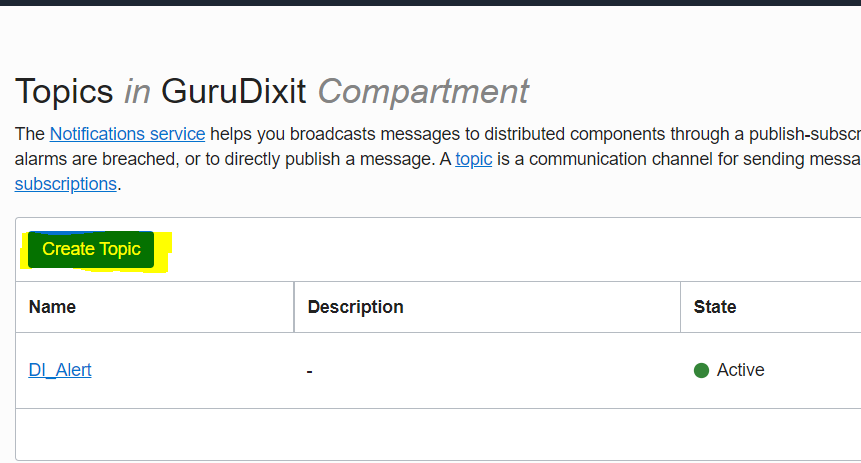Open the subscriptions link

point(65,184)
